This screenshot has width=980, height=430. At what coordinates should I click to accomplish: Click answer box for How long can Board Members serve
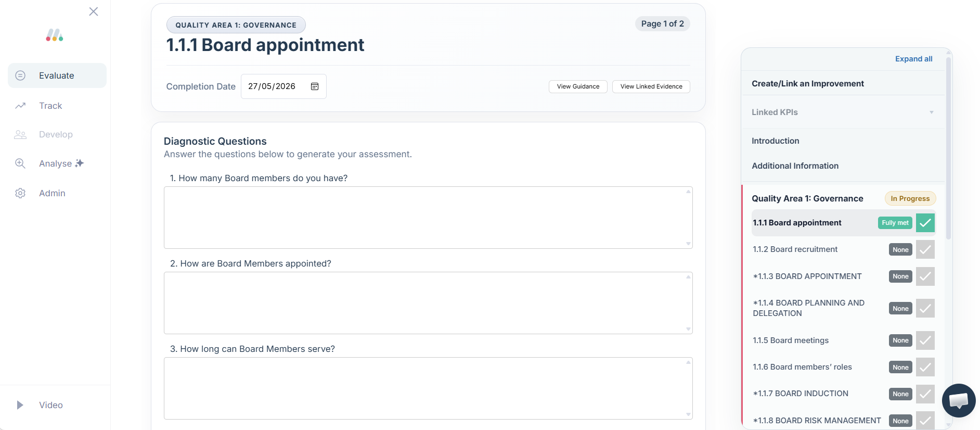tap(428, 388)
